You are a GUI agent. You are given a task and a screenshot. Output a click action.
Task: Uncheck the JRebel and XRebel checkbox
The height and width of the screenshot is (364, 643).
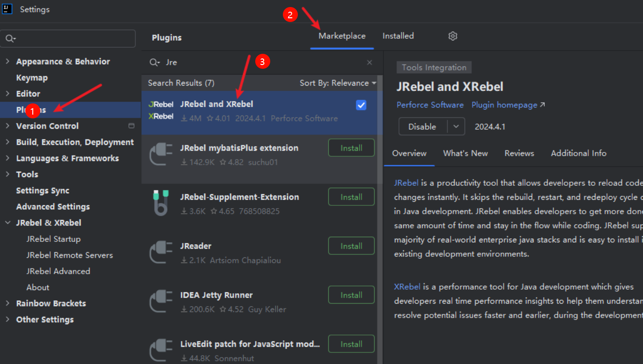pos(361,105)
